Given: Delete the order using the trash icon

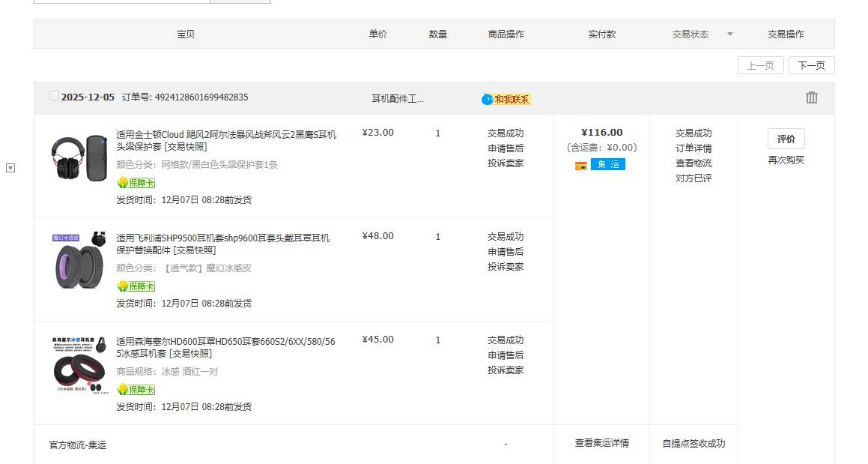Looking at the screenshot, I should [x=811, y=97].
